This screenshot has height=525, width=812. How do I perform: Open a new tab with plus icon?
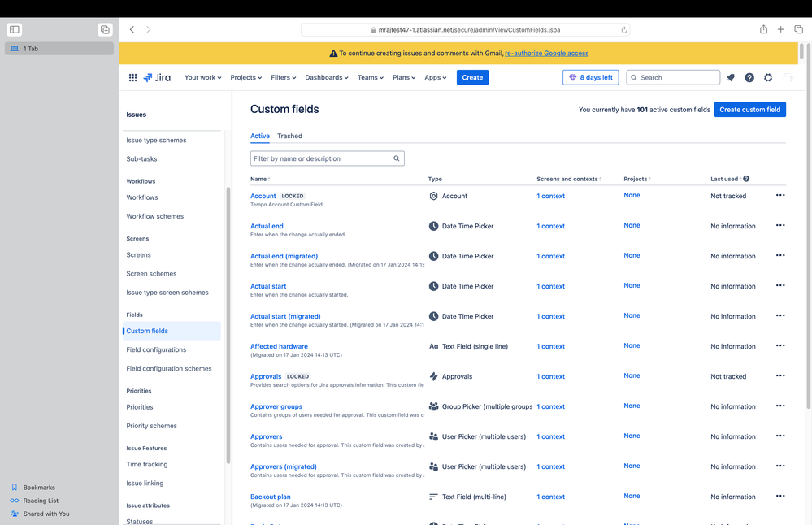[x=780, y=29]
